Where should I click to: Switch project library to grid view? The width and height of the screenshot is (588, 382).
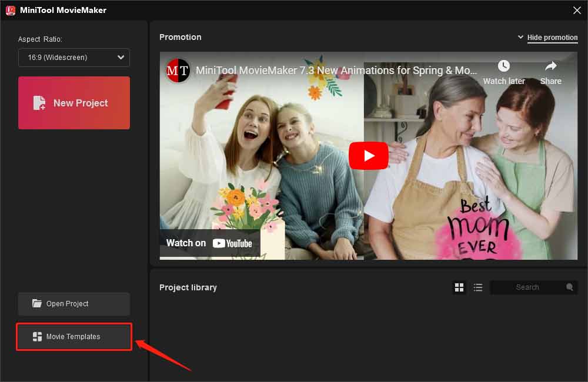click(x=459, y=287)
